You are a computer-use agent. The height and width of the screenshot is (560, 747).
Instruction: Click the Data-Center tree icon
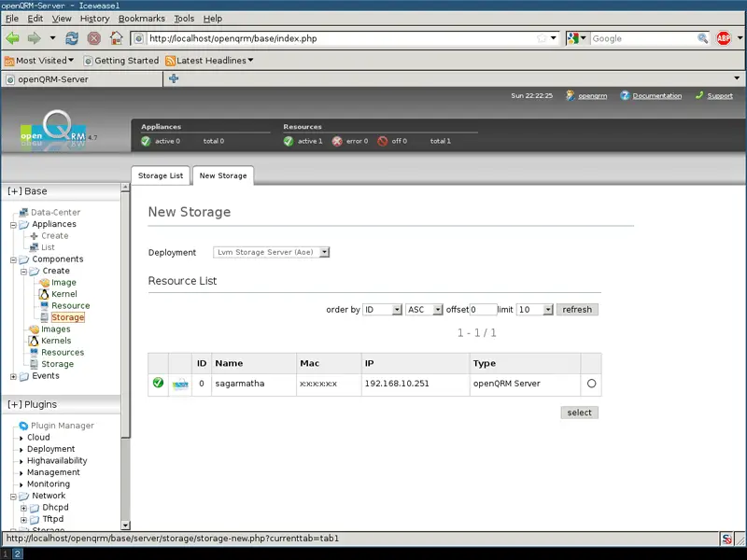(x=23, y=212)
